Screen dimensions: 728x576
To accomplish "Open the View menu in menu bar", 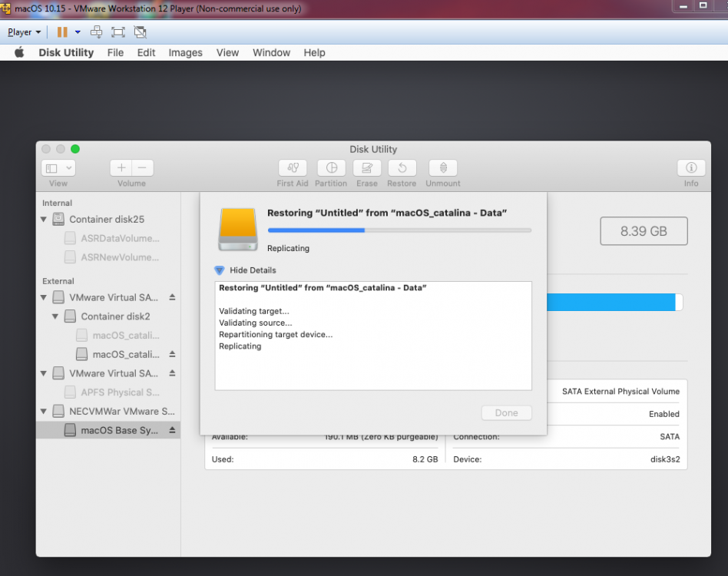I will tap(227, 52).
